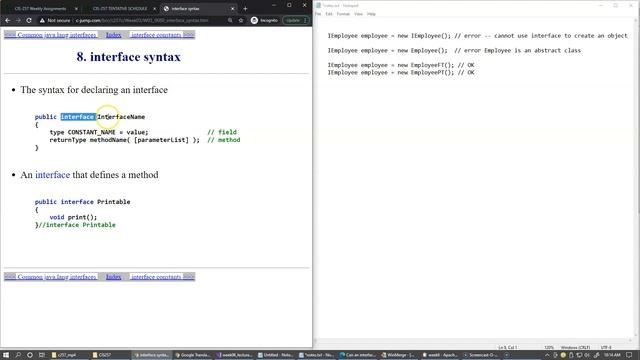Image resolution: width=640 pixels, height=360 pixels.
Task: Open Notepad View menu
Action: pyautogui.click(x=358, y=14)
